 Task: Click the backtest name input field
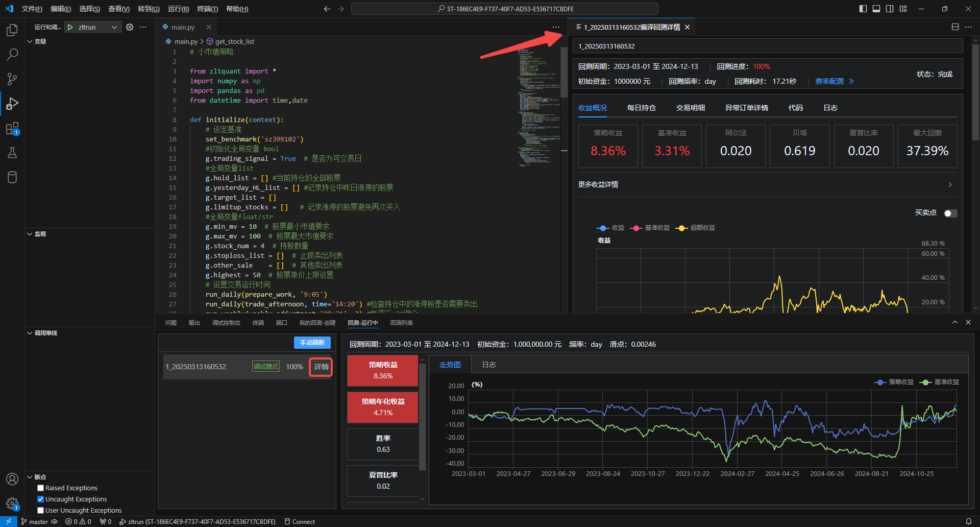coord(767,46)
